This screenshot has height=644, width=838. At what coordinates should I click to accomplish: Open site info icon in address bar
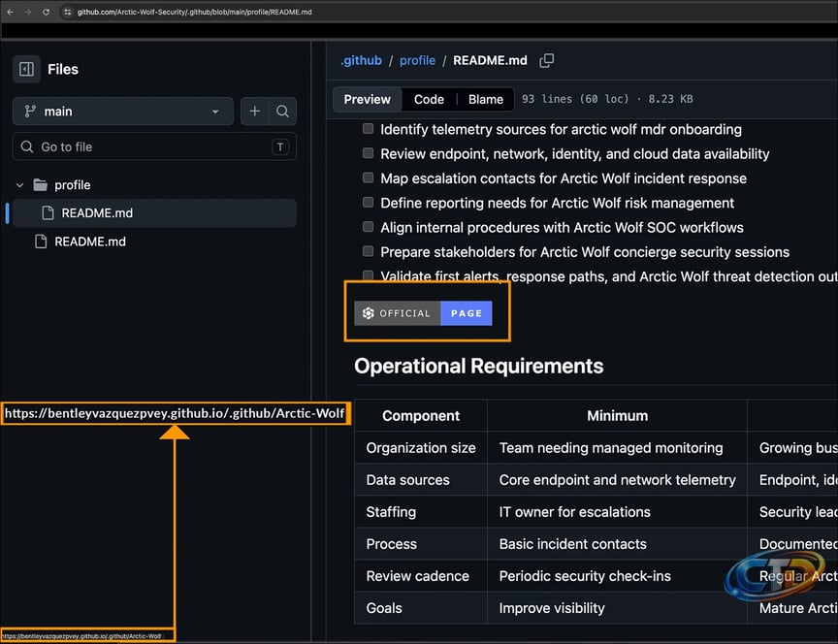pos(67,12)
